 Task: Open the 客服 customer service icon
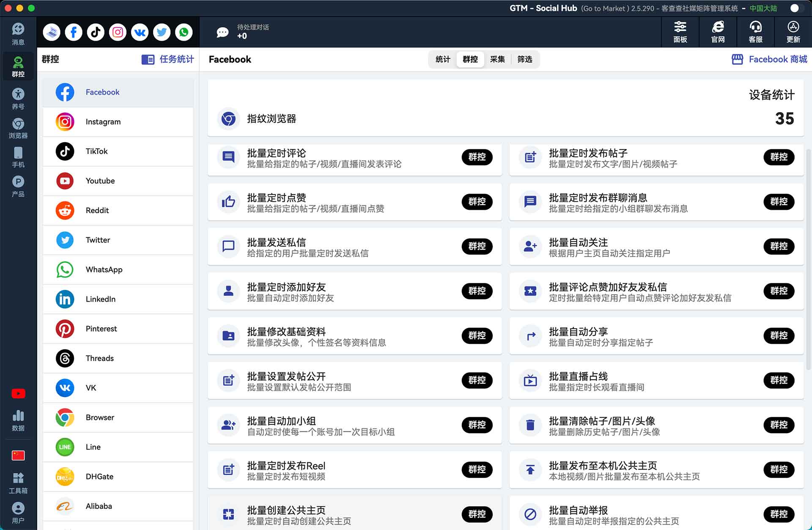755,32
